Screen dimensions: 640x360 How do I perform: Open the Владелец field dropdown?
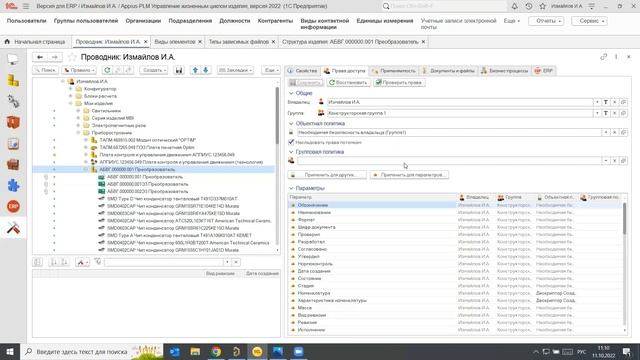pos(597,102)
